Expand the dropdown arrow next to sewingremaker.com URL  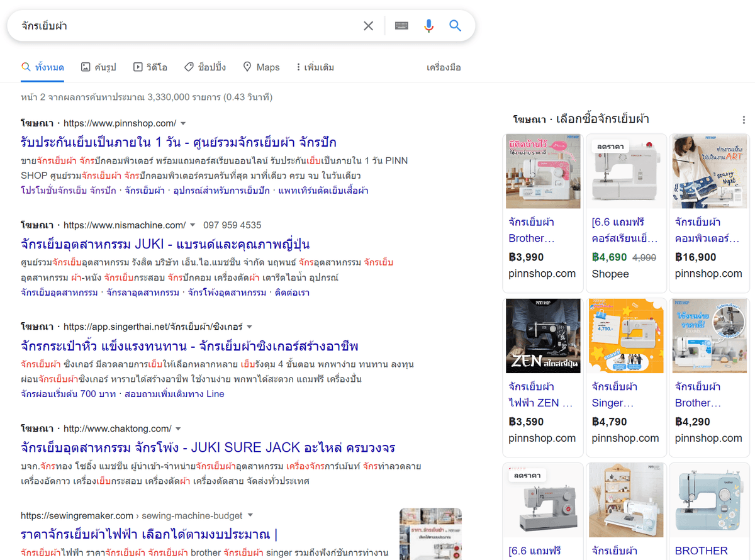250,516
